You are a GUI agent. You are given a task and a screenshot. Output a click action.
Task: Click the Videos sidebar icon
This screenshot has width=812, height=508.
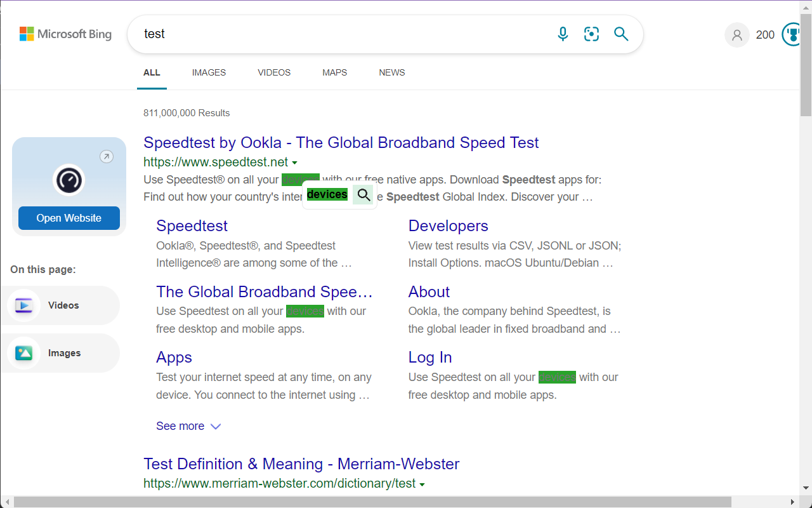click(x=24, y=305)
